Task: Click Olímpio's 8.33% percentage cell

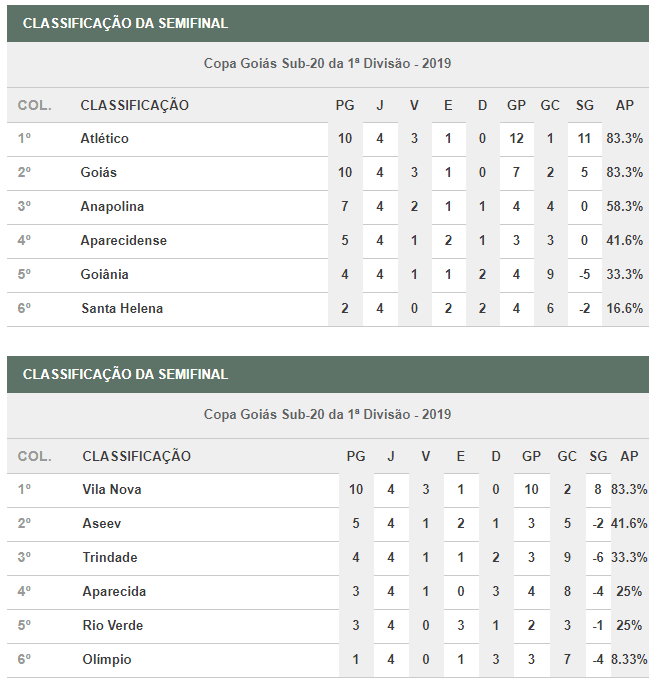Action: [629, 660]
